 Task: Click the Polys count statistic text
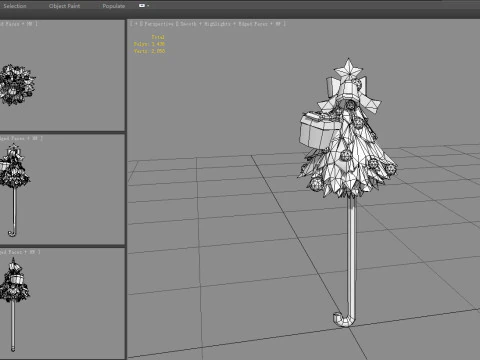tap(149, 44)
